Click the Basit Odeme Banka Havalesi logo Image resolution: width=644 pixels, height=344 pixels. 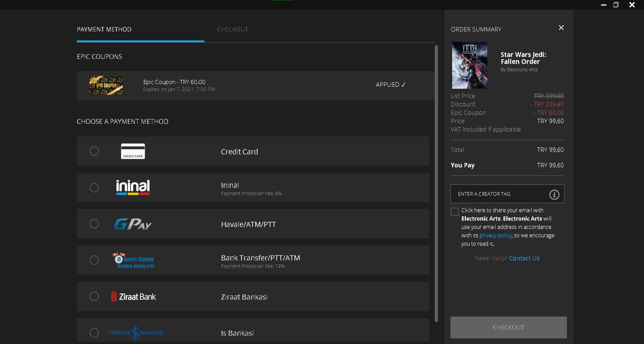pyautogui.click(x=133, y=260)
